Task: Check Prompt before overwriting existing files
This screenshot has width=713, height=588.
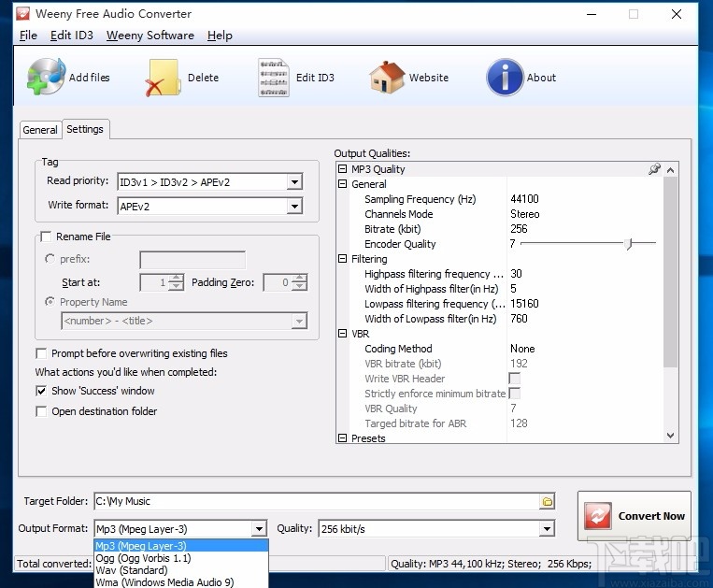Action: [41, 353]
